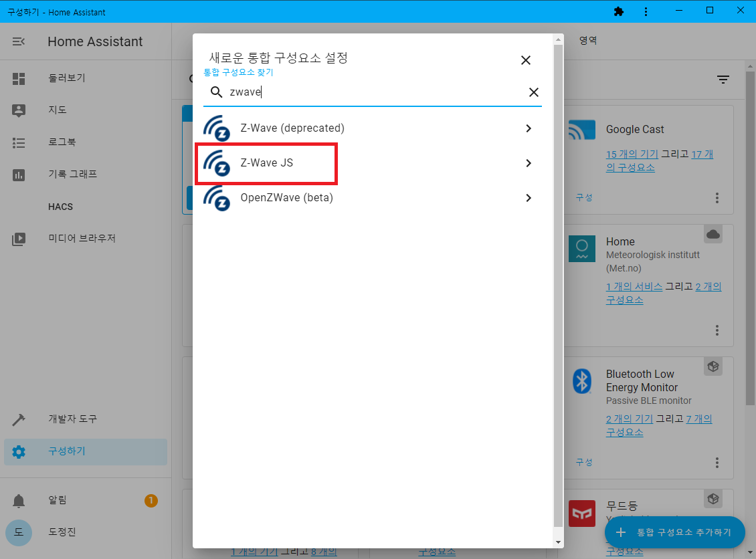Select the Z-Wave JS integration entry

[372, 163]
